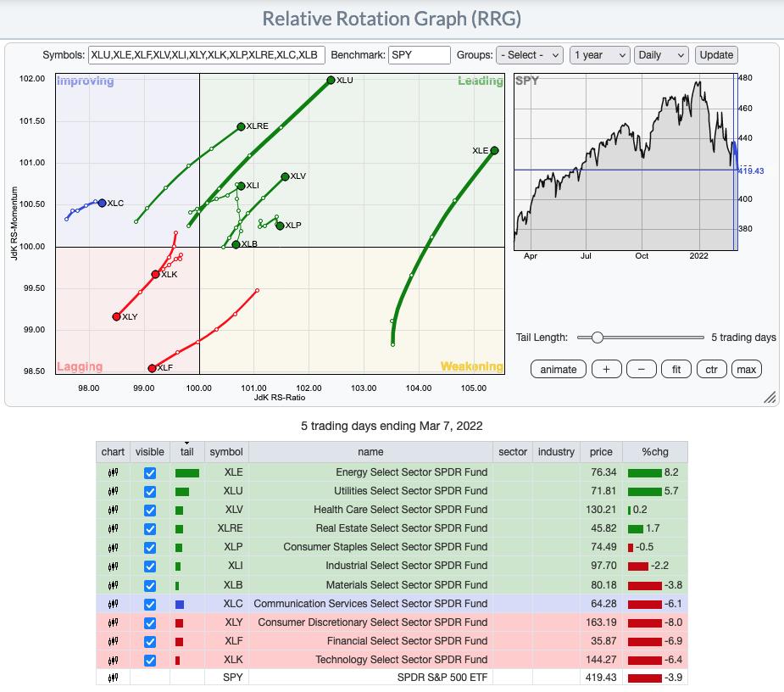The image size is (784, 692).
Task: Uncheck visibility for XLY
Action: coord(149,623)
